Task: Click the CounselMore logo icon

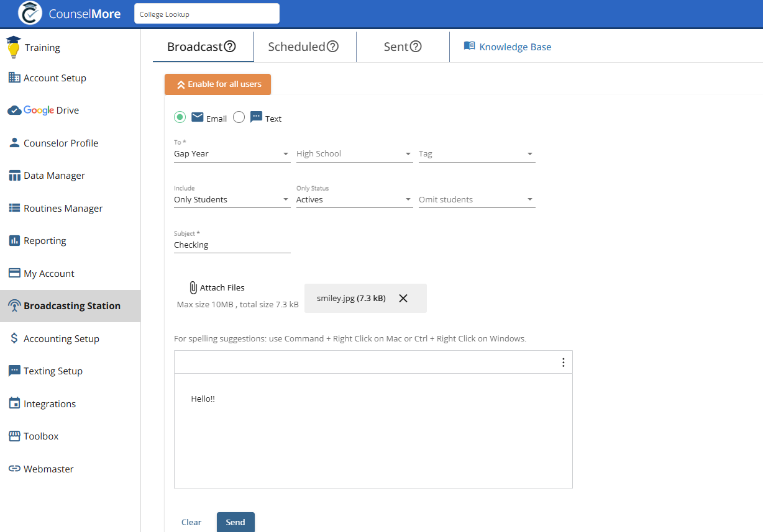Action: [30, 12]
